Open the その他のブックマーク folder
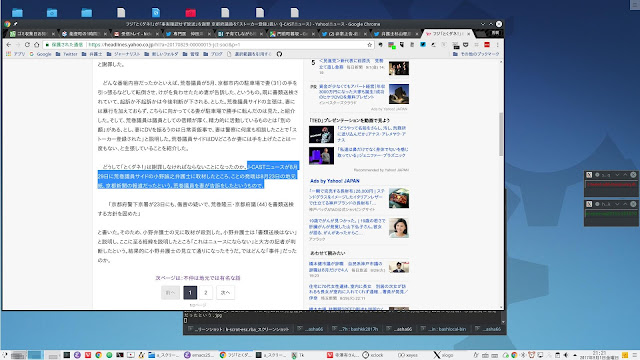640x360 pixels. click(x=476, y=54)
